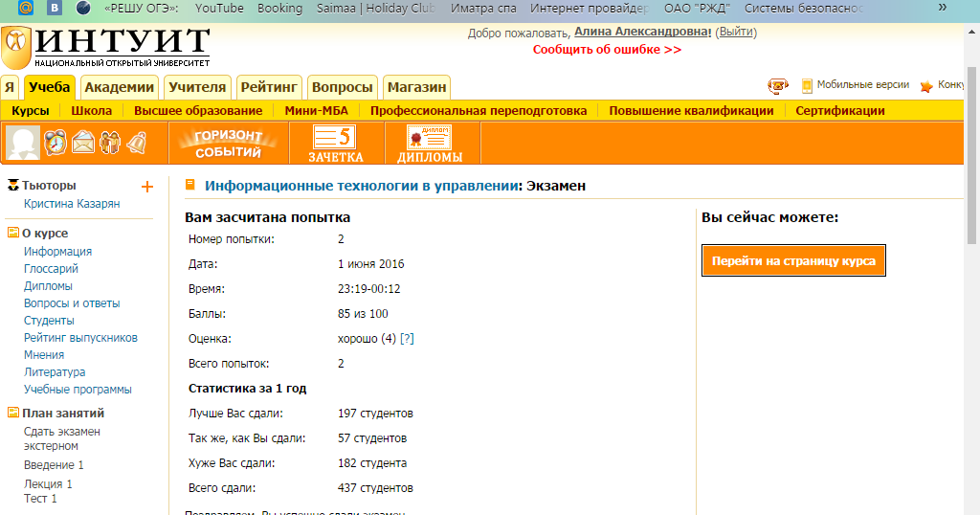Open Мнения sidebar link
980x515 pixels.
coord(44,354)
